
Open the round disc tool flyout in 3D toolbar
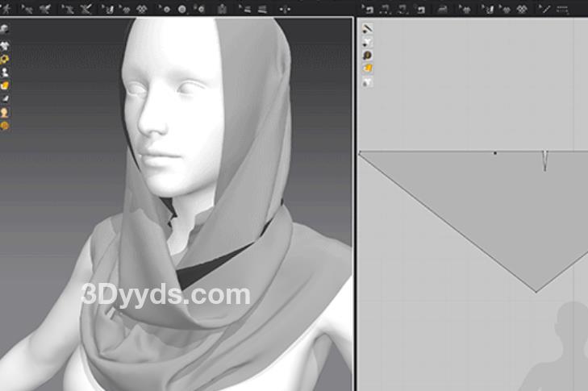click(x=182, y=9)
